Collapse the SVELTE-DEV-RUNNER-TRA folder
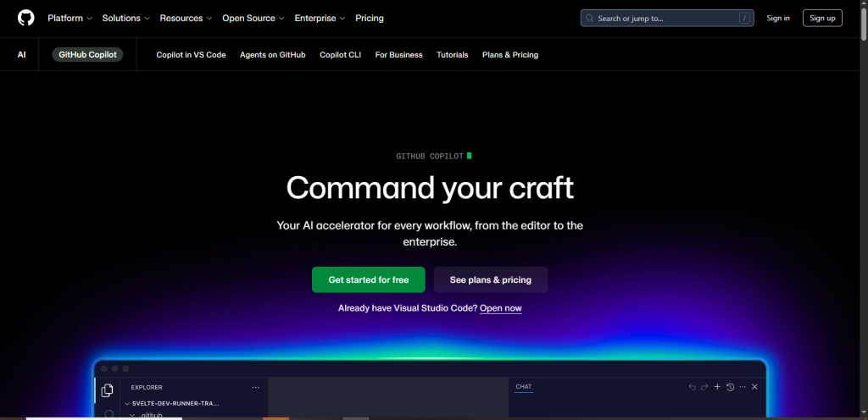 (173, 403)
